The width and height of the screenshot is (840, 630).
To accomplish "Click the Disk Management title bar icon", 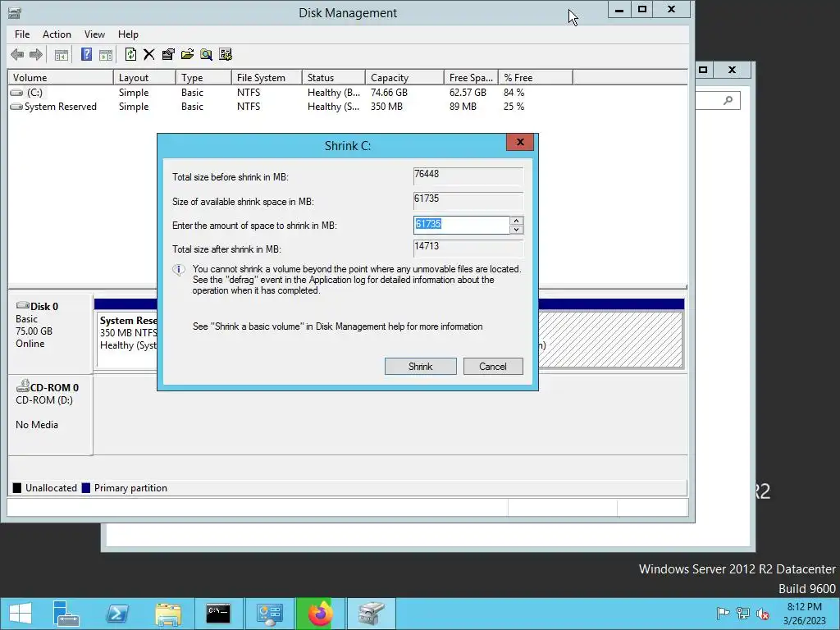I will click(x=15, y=13).
